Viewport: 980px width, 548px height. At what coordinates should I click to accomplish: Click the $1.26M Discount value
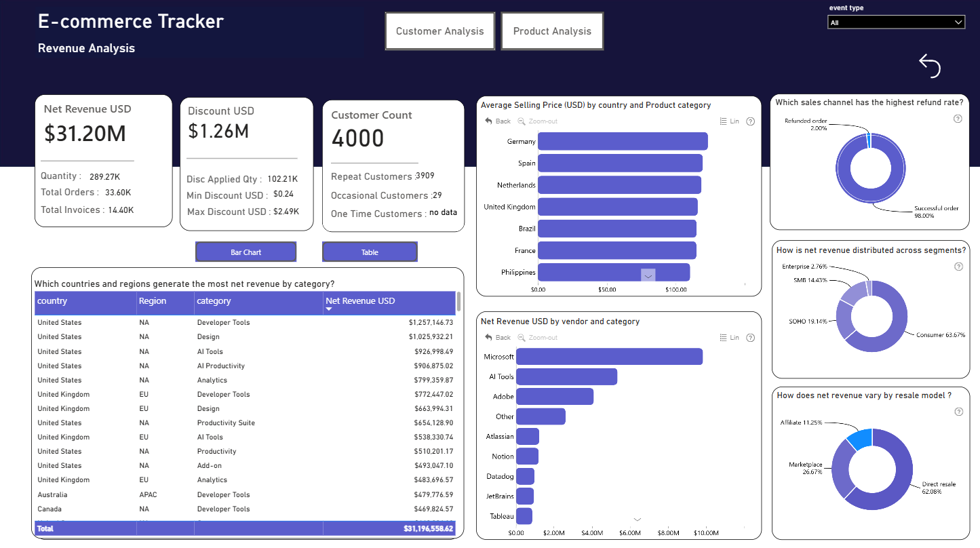point(218,131)
